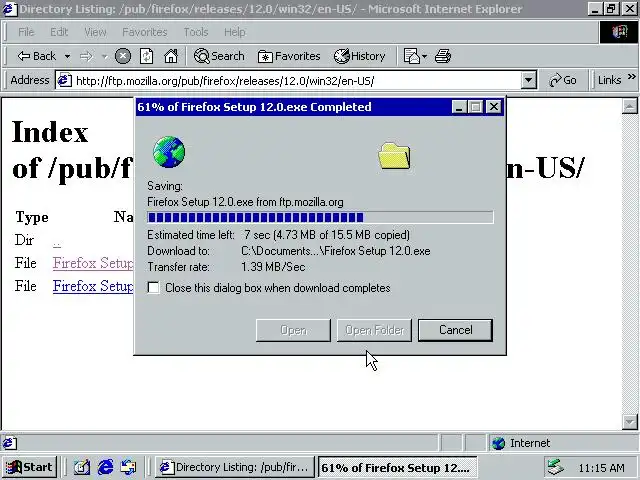This screenshot has width=640, height=480.
Task: Launch Outlook Express quick launch icon
Action: (129, 467)
